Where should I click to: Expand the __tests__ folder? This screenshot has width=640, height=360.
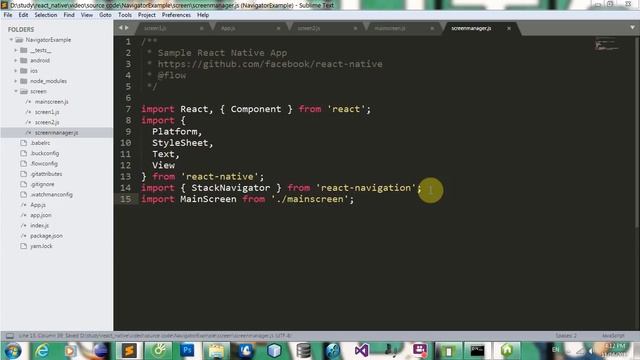point(16,50)
